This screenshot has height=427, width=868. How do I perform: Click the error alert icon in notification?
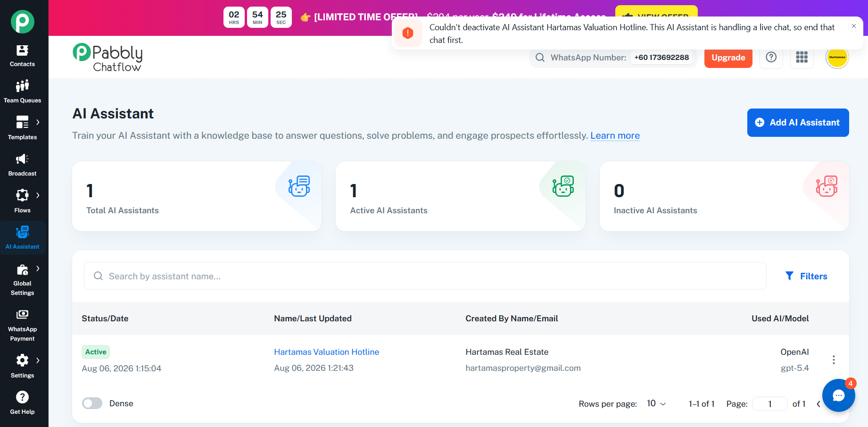408,33
